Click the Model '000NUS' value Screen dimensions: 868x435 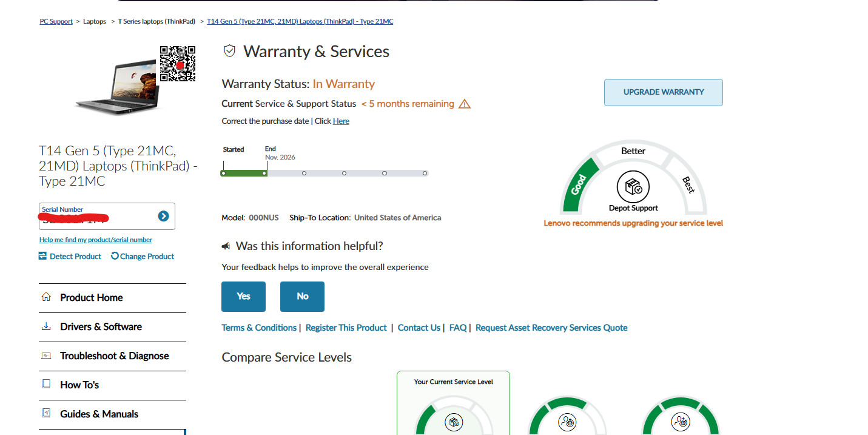coord(264,218)
